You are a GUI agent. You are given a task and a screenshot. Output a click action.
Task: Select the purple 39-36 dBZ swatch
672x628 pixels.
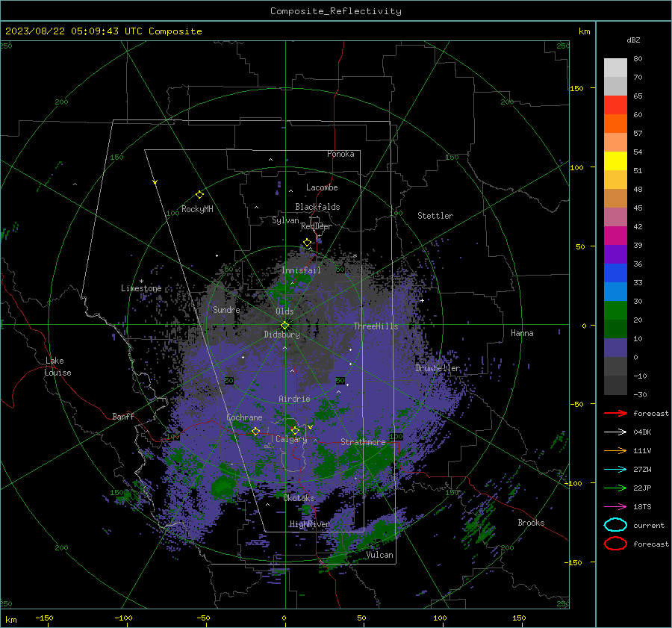(615, 254)
